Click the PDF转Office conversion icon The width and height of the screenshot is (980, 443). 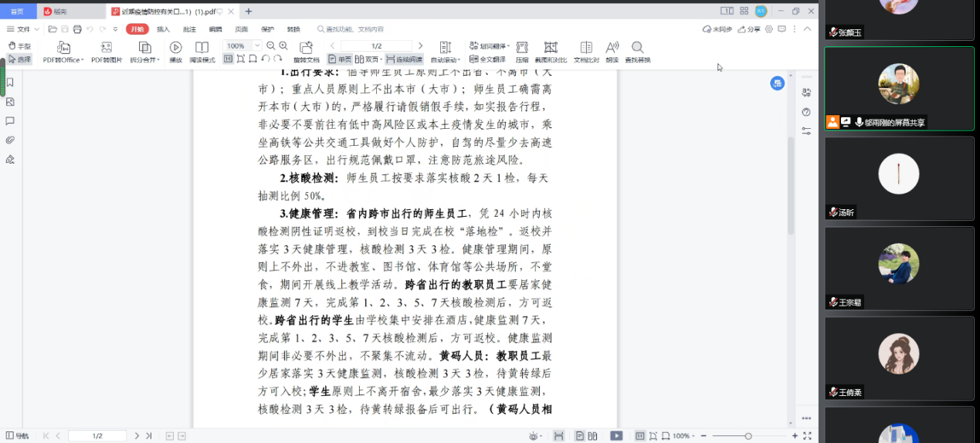coord(63,48)
